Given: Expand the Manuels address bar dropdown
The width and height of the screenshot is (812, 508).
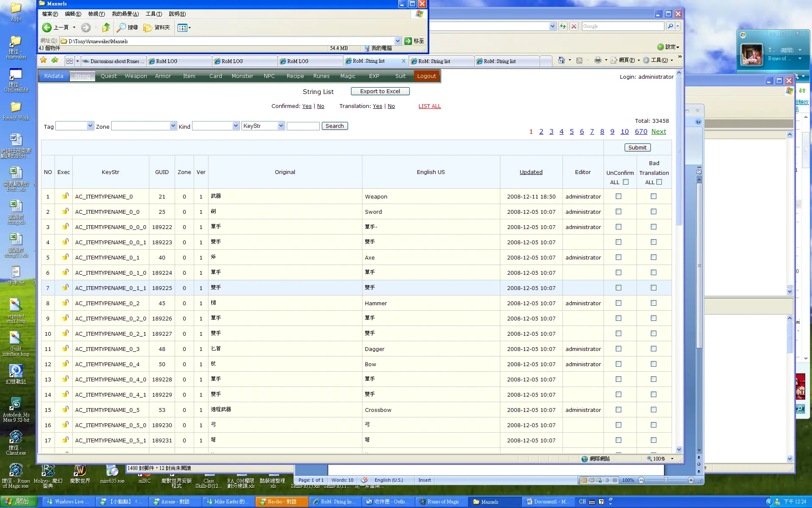Looking at the screenshot, I should tap(398, 41).
